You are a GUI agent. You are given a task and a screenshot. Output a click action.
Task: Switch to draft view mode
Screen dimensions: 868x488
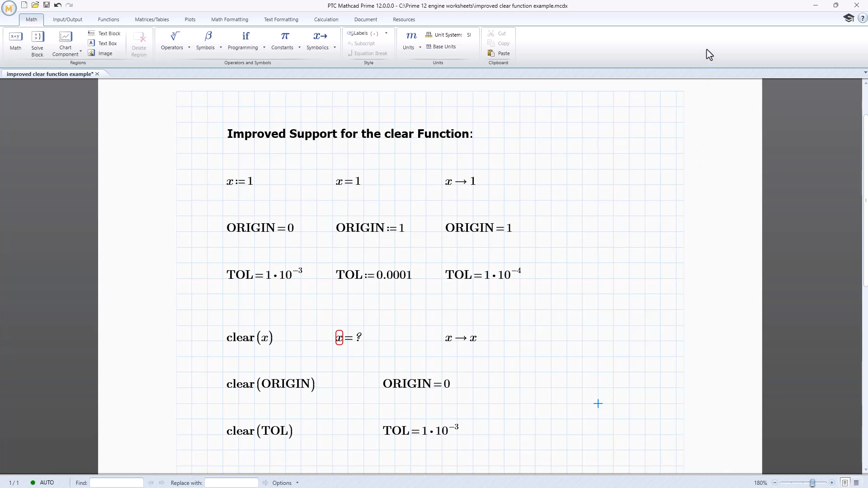tap(856, 483)
